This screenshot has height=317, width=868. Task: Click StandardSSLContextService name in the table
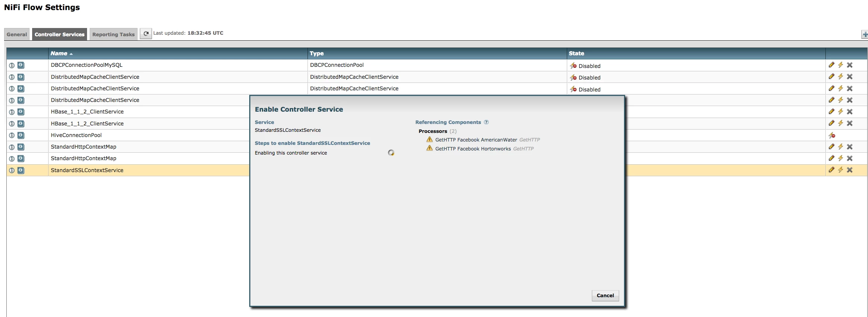(x=87, y=170)
